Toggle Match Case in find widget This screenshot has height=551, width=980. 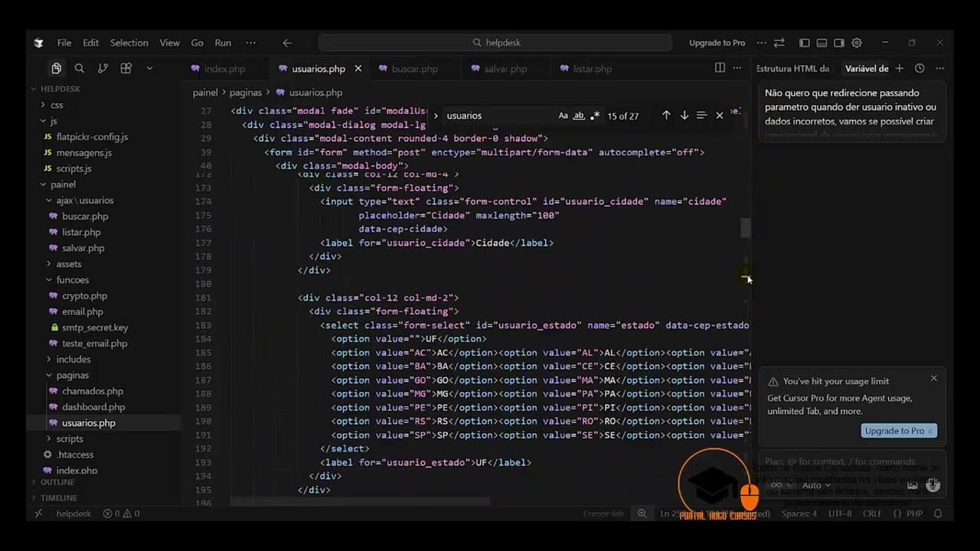(563, 116)
